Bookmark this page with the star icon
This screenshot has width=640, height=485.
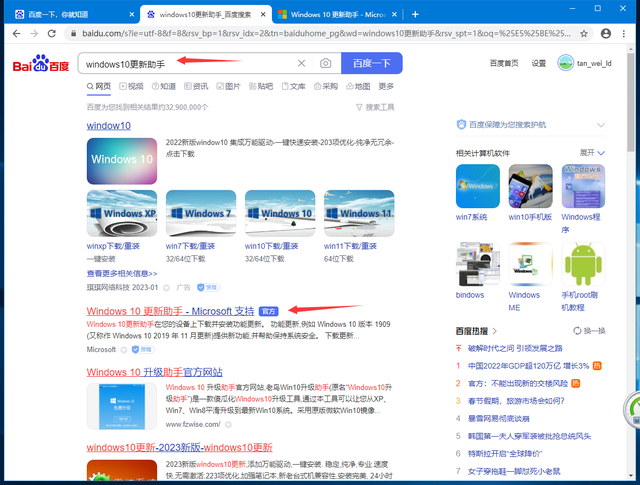584,33
